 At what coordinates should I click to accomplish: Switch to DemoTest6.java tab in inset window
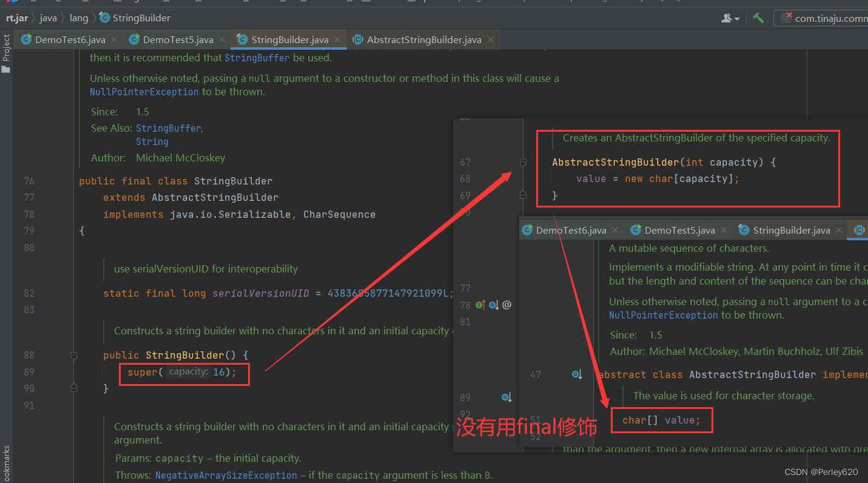click(571, 231)
